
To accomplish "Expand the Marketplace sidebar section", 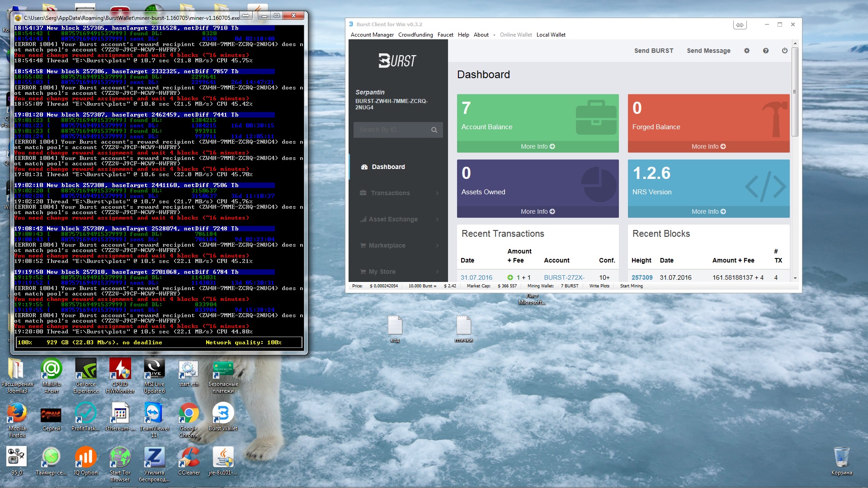I will [398, 245].
